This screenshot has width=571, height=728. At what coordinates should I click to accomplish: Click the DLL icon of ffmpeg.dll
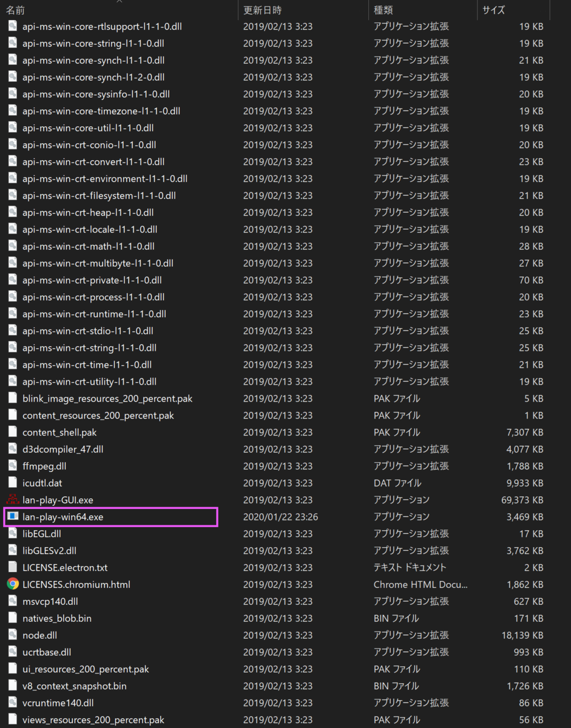13,466
